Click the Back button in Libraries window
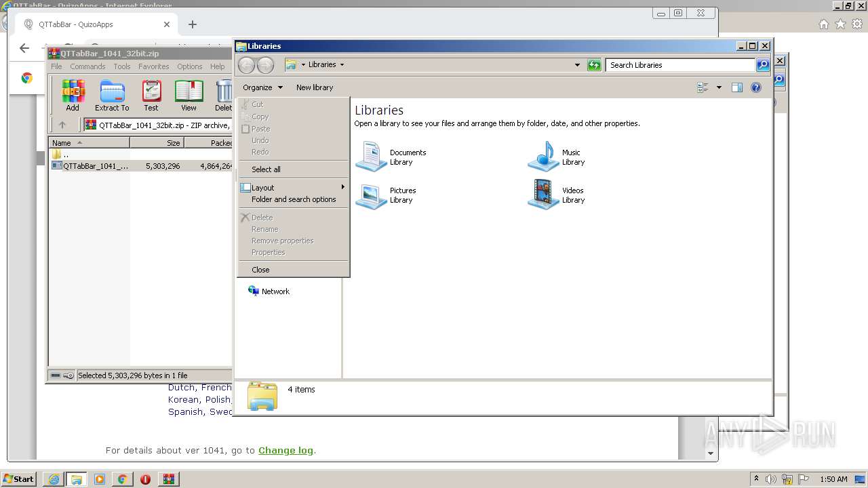This screenshot has height=488, width=868. click(x=247, y=65)
